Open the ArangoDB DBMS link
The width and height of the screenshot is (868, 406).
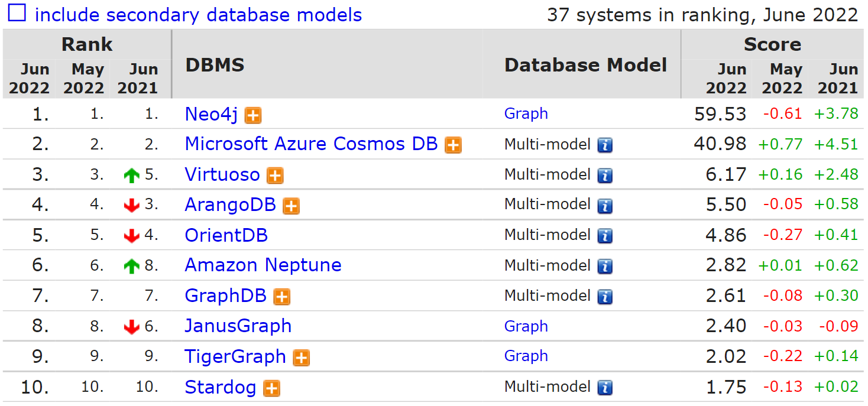229,204
